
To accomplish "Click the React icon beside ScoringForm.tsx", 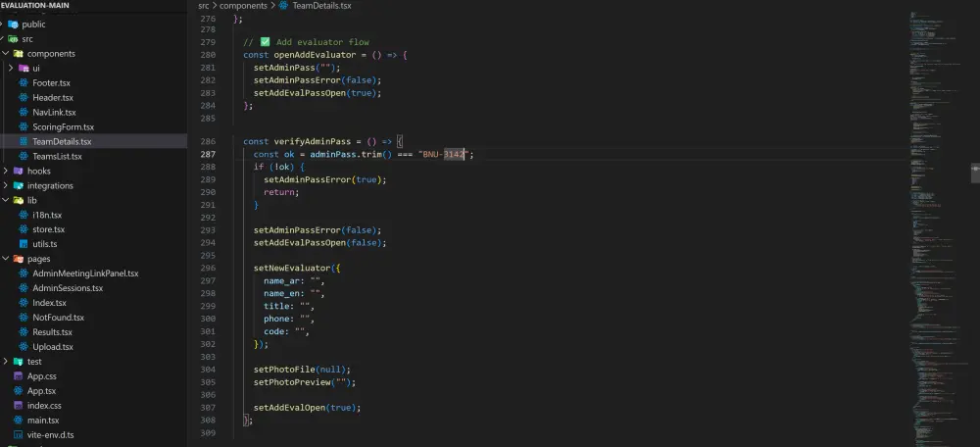I will [24, 126].
